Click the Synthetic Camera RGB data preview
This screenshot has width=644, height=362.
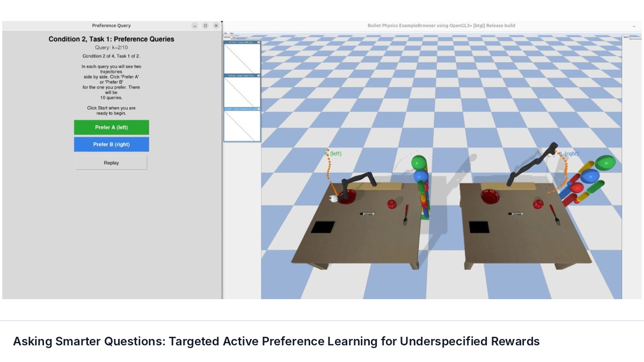(x=242, y=58)
